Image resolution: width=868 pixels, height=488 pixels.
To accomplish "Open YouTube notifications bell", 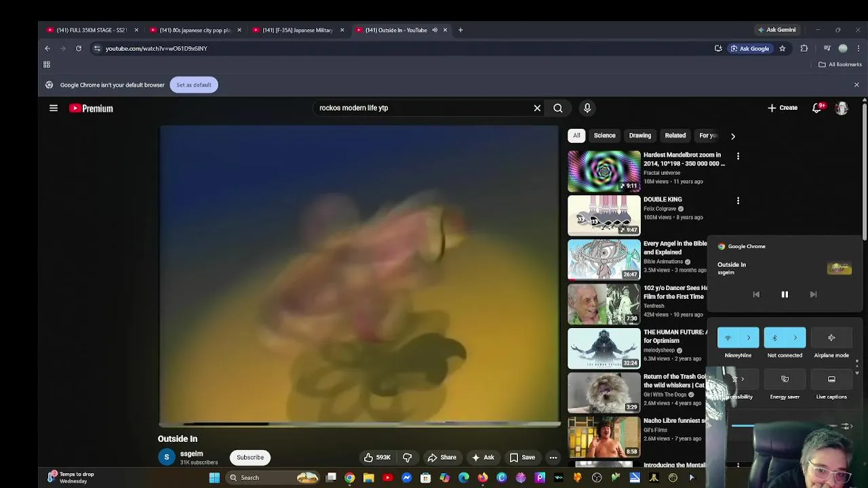I will pos(817,108).
